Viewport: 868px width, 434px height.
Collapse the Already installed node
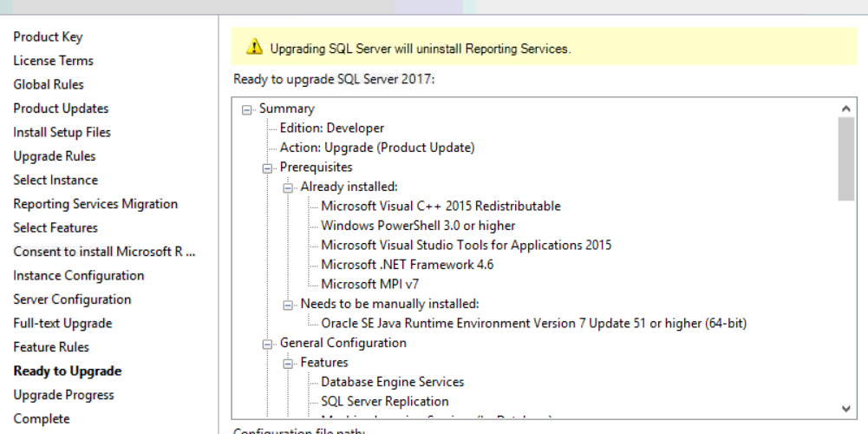(289, 187)
